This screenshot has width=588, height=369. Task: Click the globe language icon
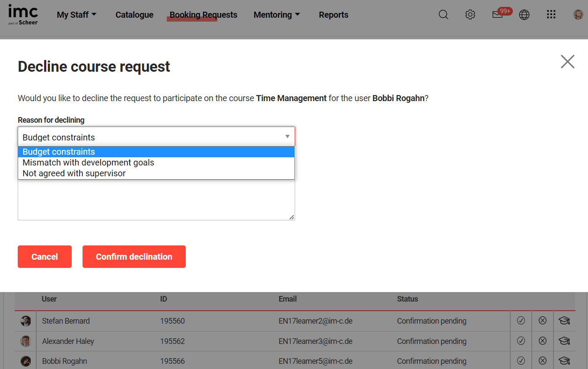tap(524, 15)
